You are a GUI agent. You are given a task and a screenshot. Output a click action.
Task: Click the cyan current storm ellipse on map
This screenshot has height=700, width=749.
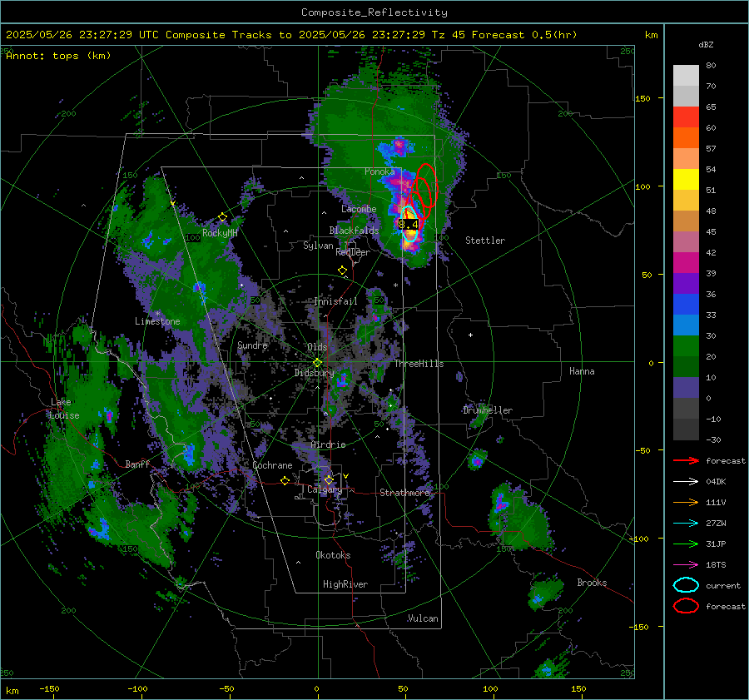409,224
